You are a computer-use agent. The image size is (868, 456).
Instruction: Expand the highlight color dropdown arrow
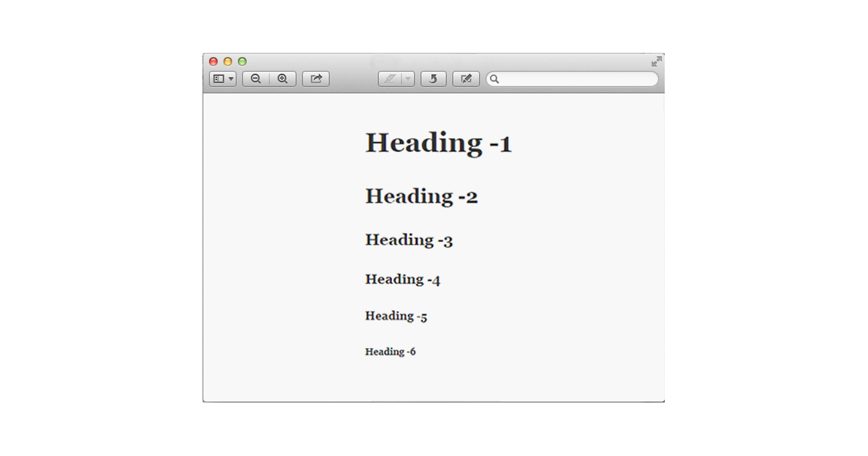pos(408,79)
